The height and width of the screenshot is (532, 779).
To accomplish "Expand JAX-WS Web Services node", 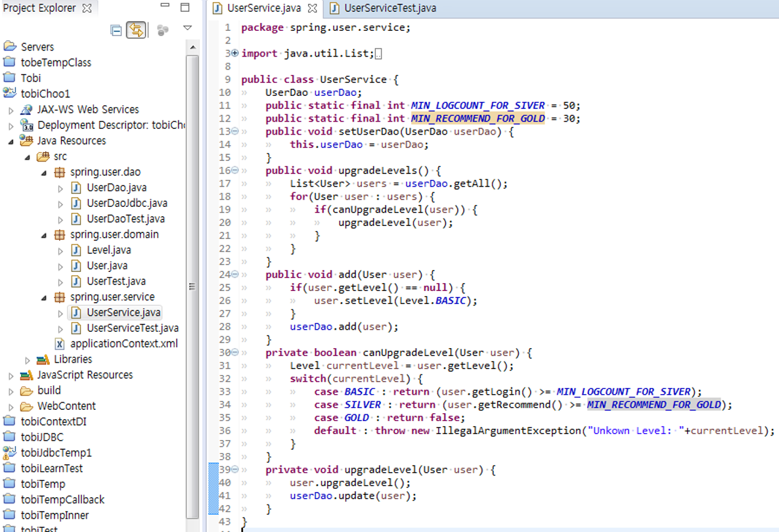I will [11, 110].
